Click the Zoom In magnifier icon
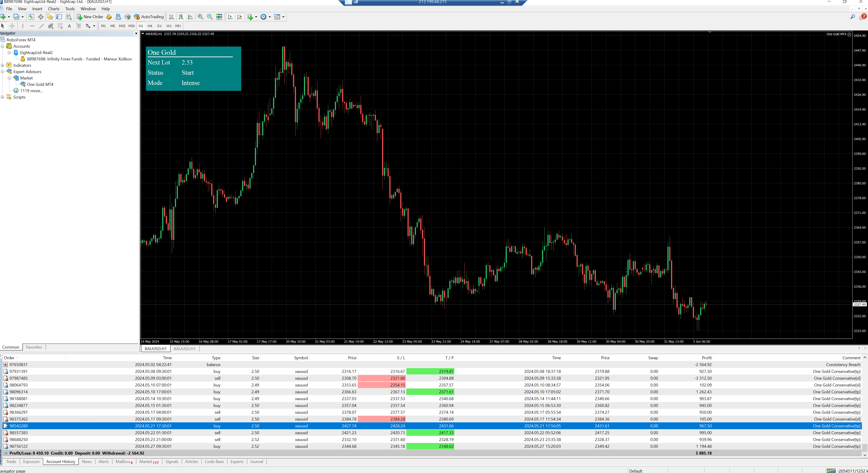The height and width of the screenshot is (473, 868). (x=201, y=17)
